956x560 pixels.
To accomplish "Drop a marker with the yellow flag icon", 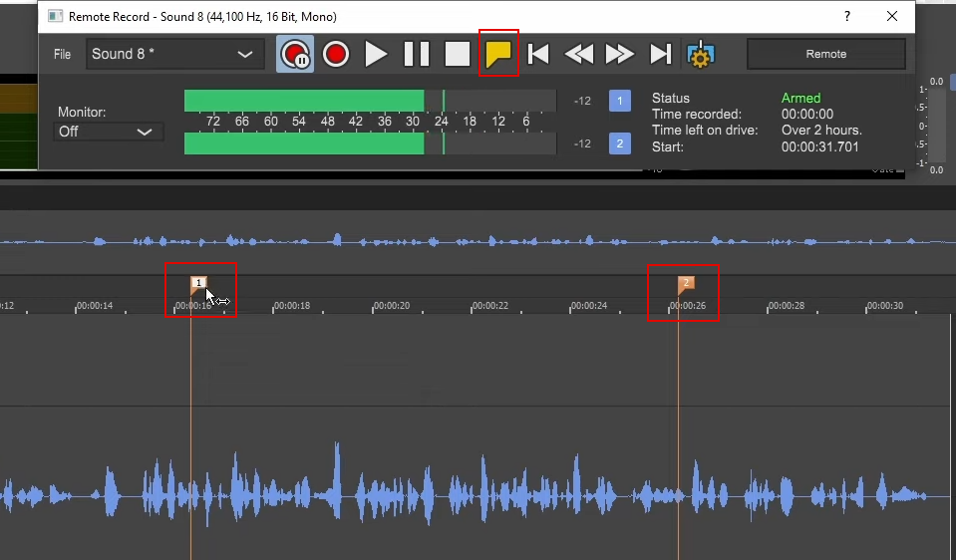I will (498, 54).
